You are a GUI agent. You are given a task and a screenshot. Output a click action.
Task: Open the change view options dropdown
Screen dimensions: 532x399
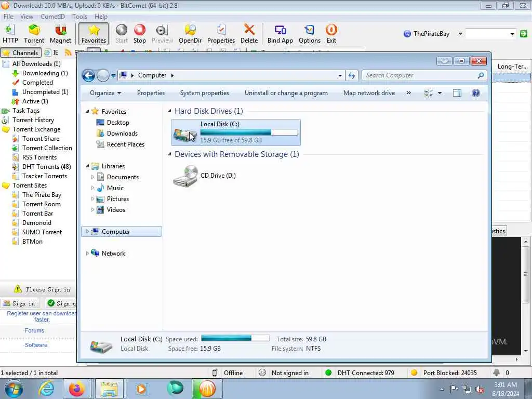click(x=440, y=93)
